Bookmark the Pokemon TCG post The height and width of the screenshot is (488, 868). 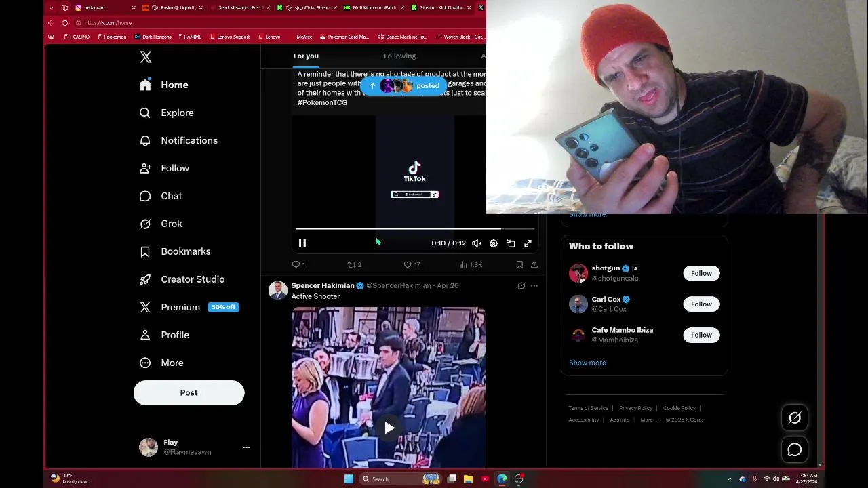point(519,264)
